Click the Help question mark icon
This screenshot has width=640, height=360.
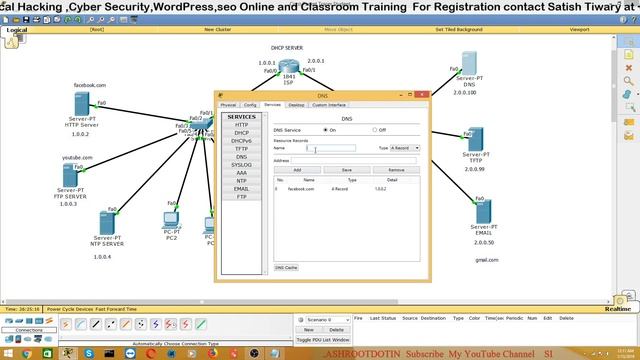click(x=633, y=20)
